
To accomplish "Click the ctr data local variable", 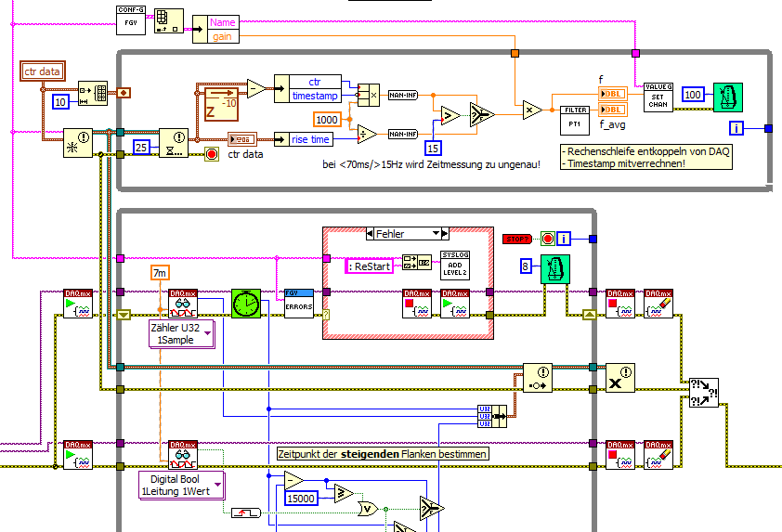I will coord(43,71).
